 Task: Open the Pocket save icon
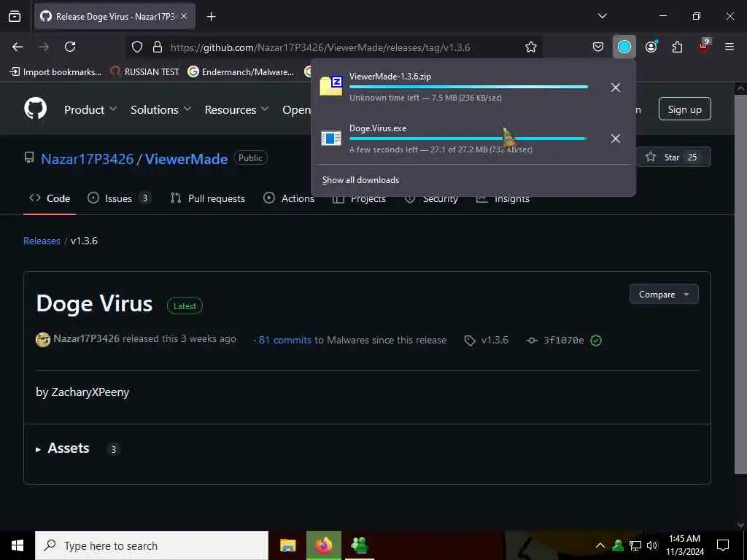tap(598, 47)
